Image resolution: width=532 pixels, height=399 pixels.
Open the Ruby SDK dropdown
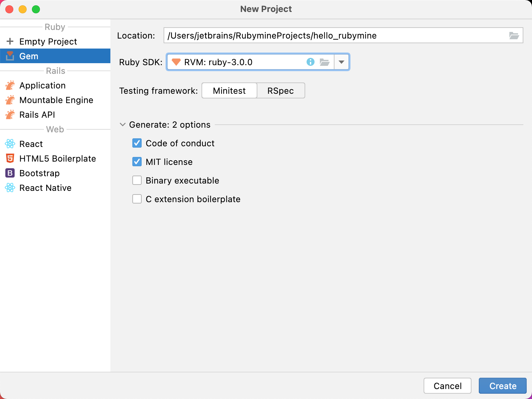(x=341, y=62)
